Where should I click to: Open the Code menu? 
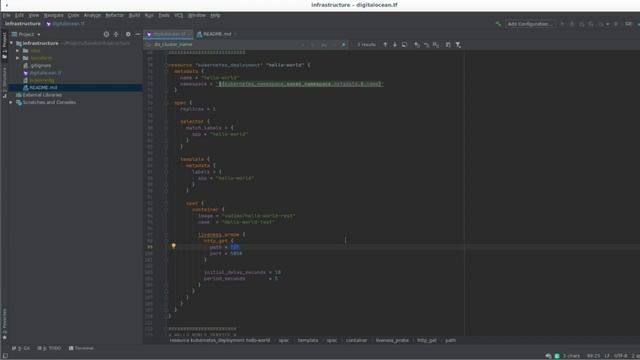[73, 15]
